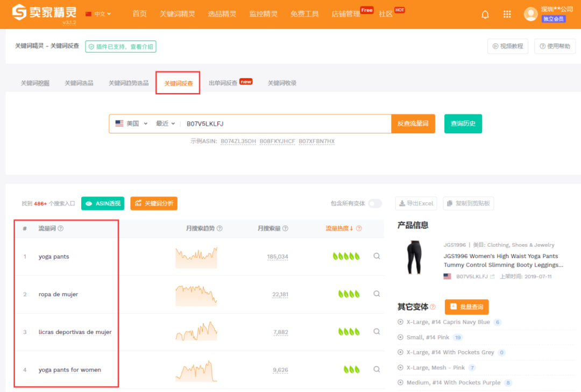Open help icon next to 月搜索趋势 header
Image resolution: width=581 pixels, height=392 pixels.
[219, 228]
